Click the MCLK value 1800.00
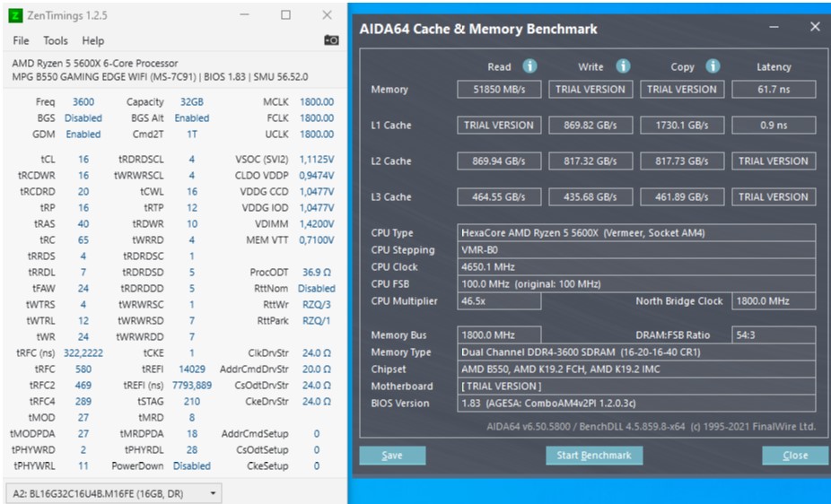The image size is (831, 504). tap(317, 102)
